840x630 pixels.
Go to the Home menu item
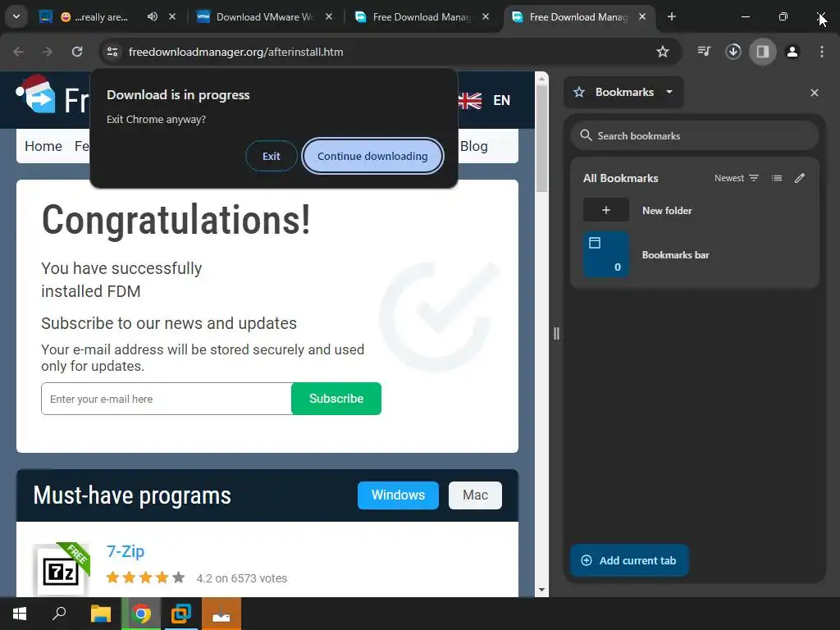coord(43,146)
